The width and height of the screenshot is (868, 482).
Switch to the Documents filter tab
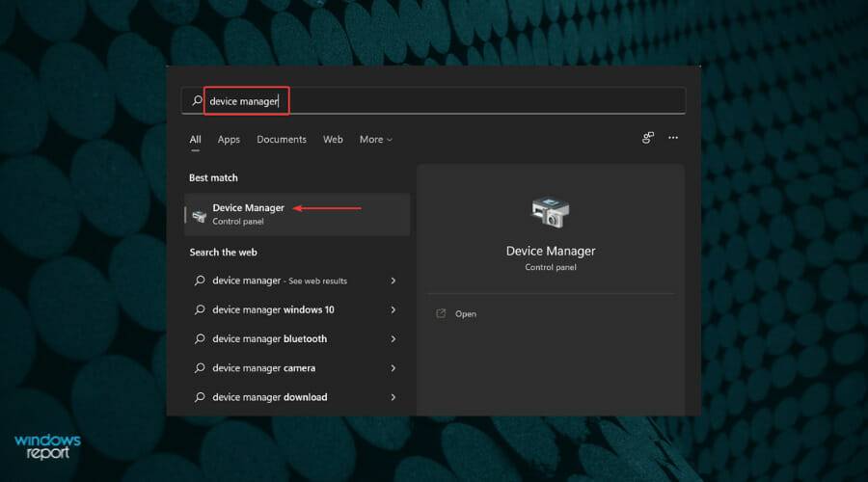click(x=282, y=140)
